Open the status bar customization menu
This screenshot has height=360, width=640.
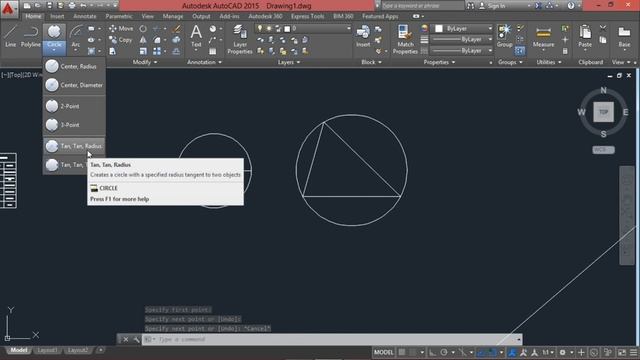click(633, 352)
